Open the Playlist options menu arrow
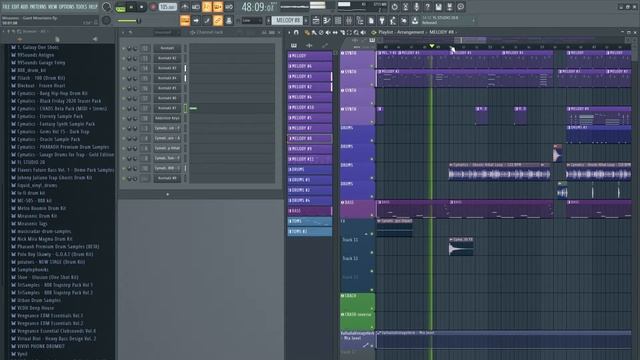This screenshot has width=640, height=360. (x=289, y=32)
